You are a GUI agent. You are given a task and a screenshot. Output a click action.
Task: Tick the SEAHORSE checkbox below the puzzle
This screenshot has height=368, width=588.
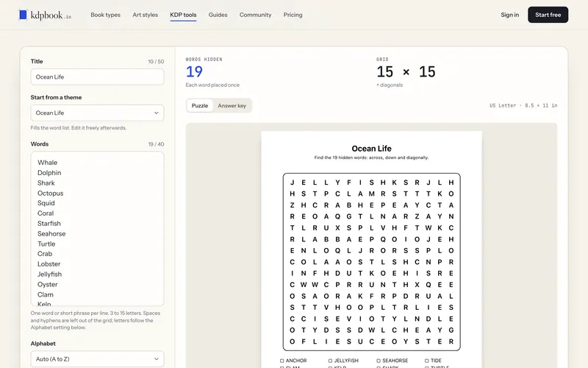tap(379, 361)
